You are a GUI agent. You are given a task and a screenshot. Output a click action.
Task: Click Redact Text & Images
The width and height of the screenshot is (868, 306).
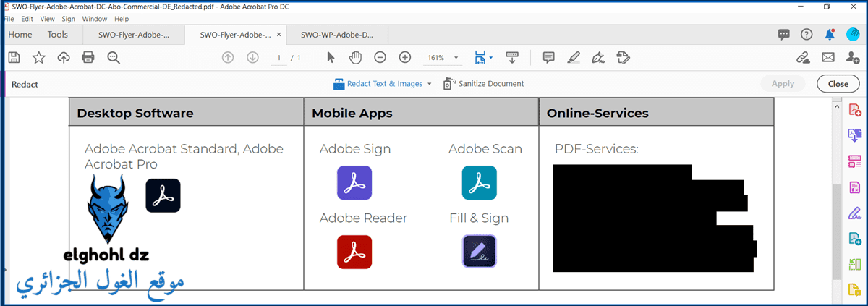pyautogui.click(x=378, y=84)
